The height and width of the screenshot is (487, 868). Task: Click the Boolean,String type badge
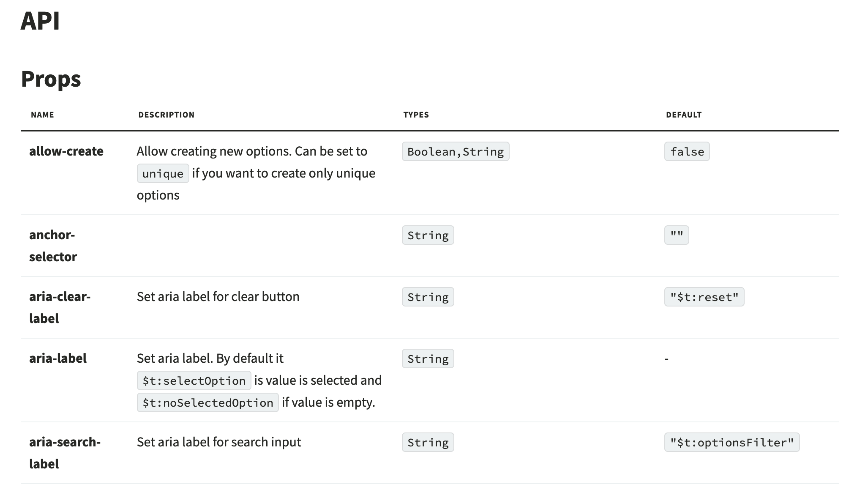pos(456,152)
